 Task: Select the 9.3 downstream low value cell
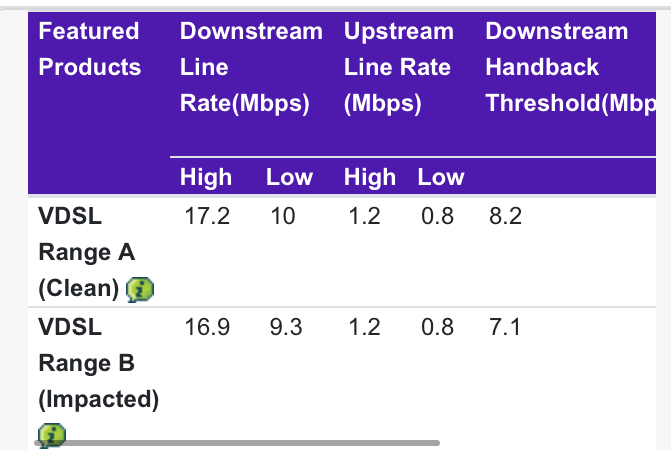tap(286, 327)
